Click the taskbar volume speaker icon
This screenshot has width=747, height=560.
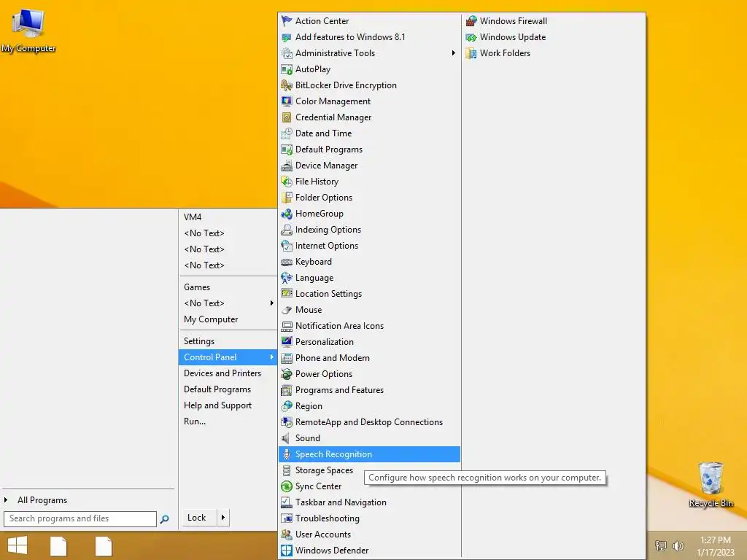pos(678,545)
